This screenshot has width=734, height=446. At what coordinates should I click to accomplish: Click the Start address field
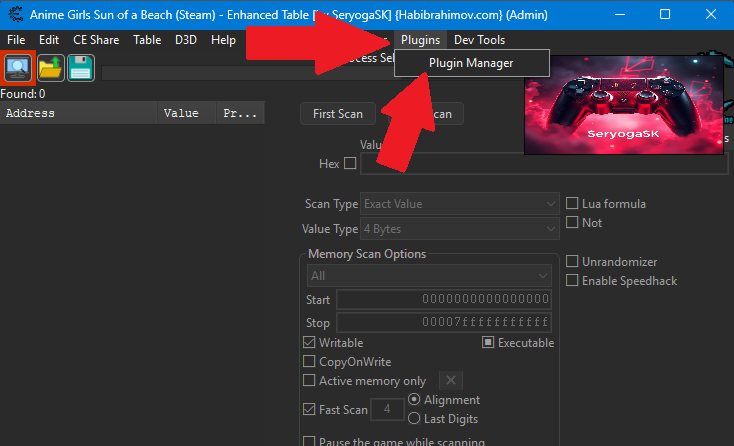tap(444, 299)
